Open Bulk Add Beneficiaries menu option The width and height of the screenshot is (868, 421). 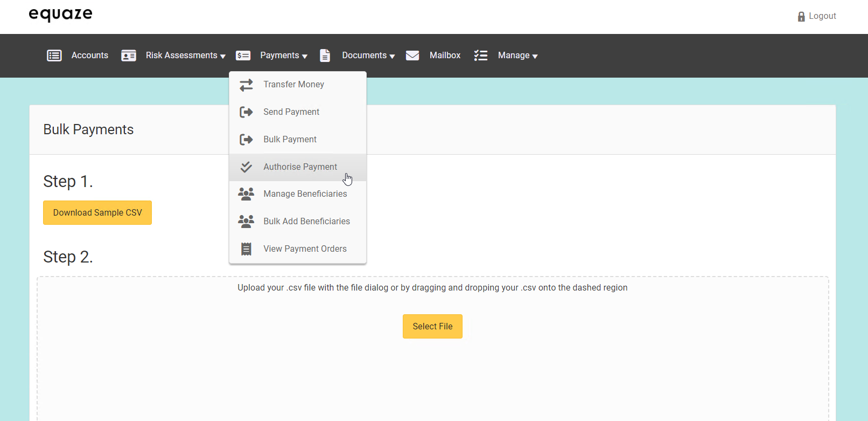(306, 222)
